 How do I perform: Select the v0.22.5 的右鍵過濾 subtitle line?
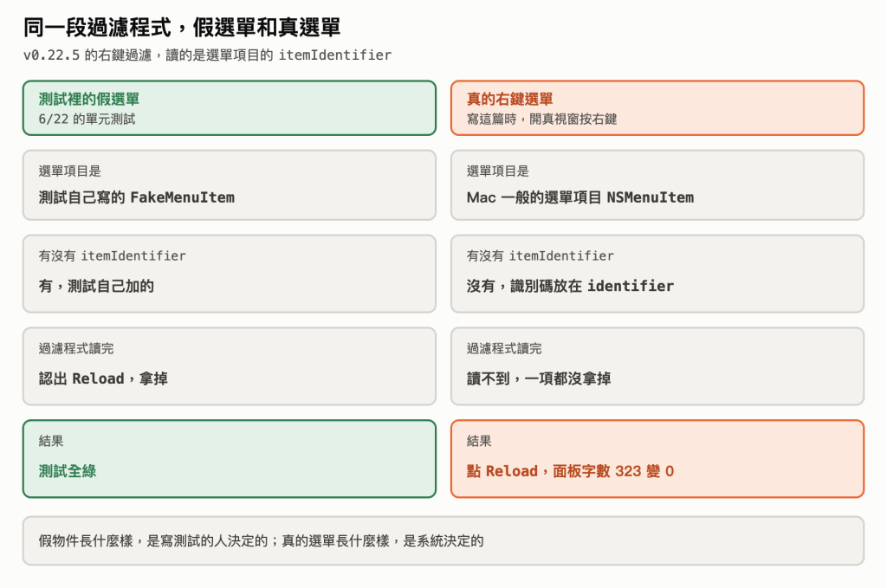pos(207,55)
